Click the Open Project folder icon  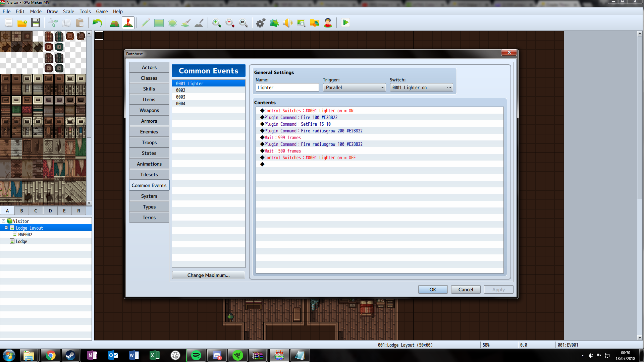pyautogui.click(x=22, y=23)
